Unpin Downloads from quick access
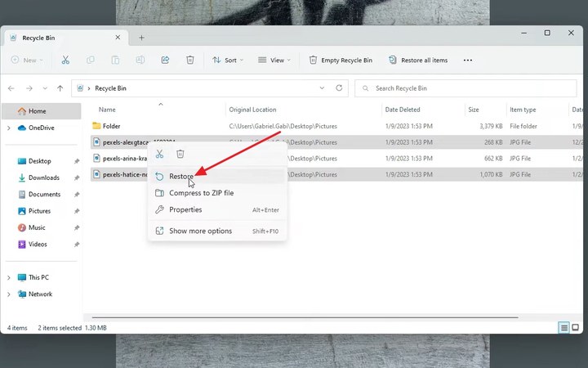588x368 pixels. (77, 177)
